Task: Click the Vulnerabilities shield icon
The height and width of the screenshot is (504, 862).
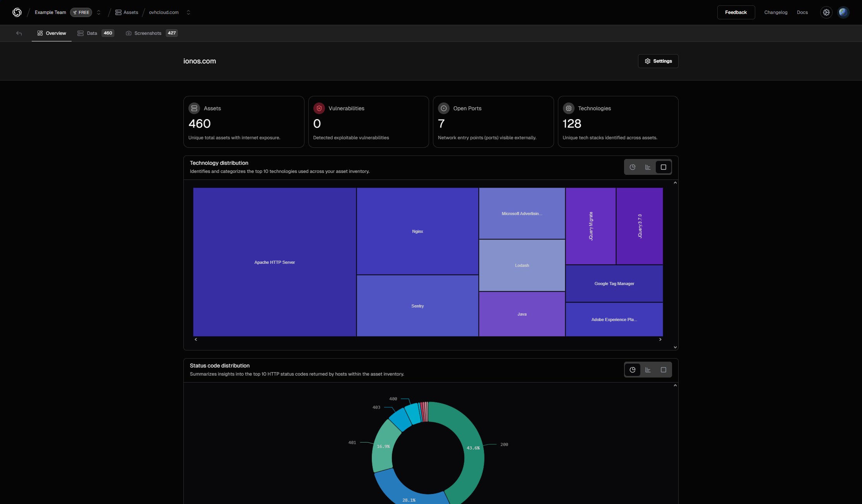Action: [x=319, y=108]
